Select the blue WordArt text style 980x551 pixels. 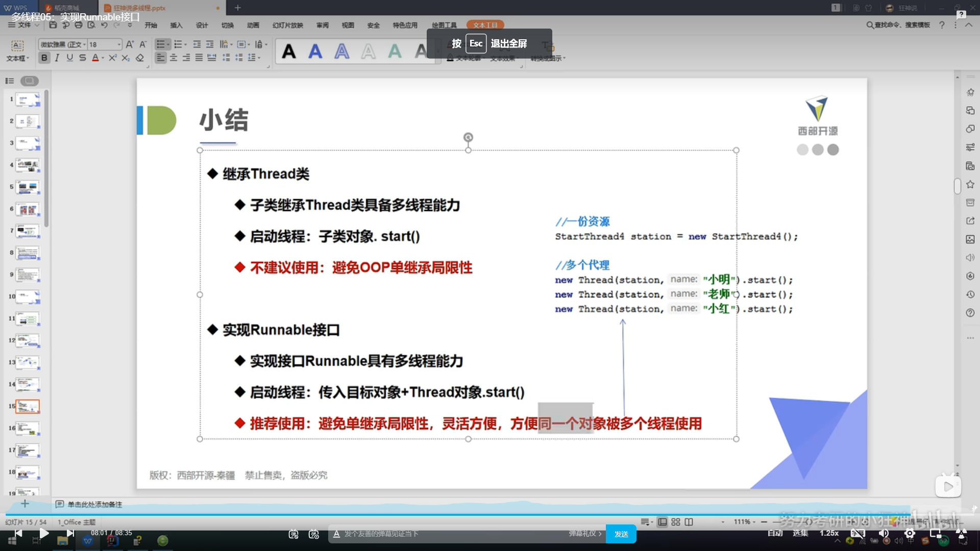pyautogui.click(x=315, y=52)
